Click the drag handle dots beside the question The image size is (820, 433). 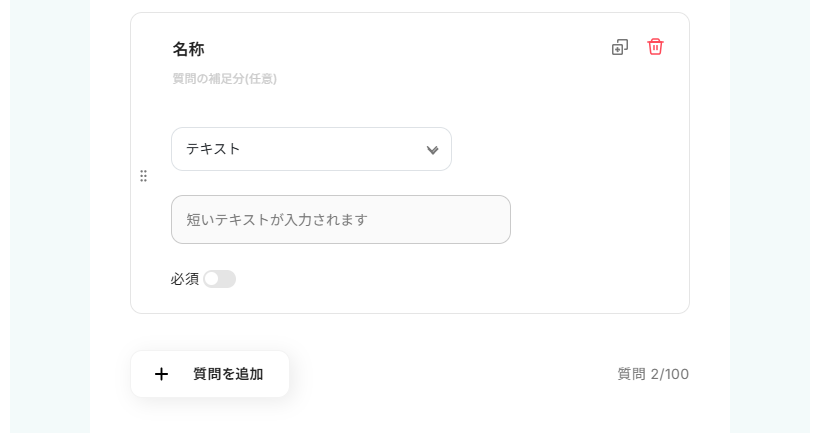143,176
